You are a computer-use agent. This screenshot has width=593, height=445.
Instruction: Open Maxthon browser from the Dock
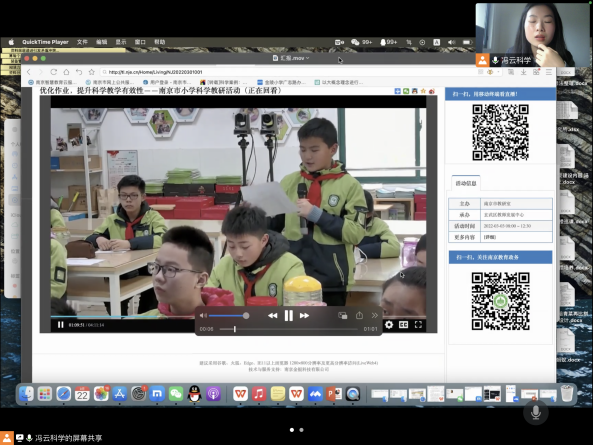tap(157, 394)
